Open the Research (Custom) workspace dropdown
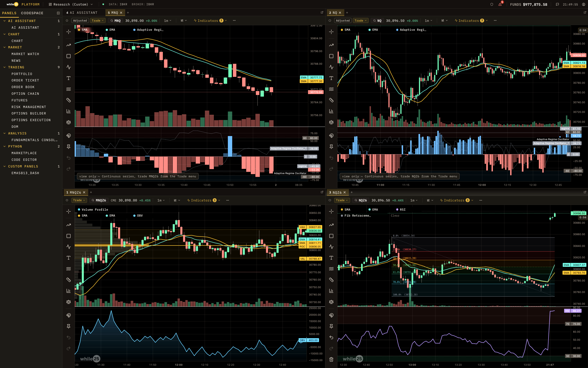The width and height of the screenshot is (588, 368). [71, 4]
